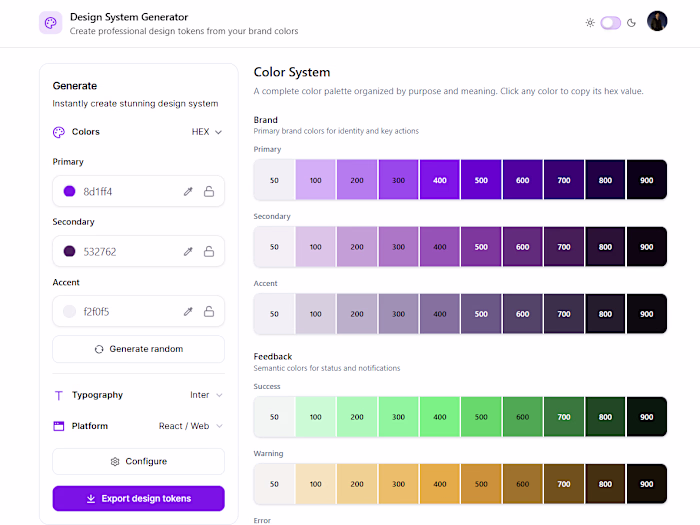The image size is (700, 525).
Task: Copy Secondary 500 swatch
Action: coord(481,246)
